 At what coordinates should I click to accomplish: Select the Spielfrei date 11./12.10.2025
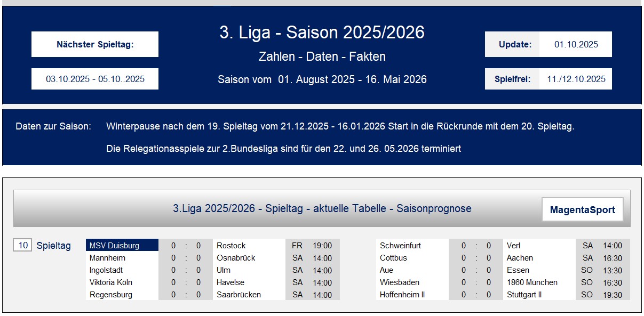[576, 79]
